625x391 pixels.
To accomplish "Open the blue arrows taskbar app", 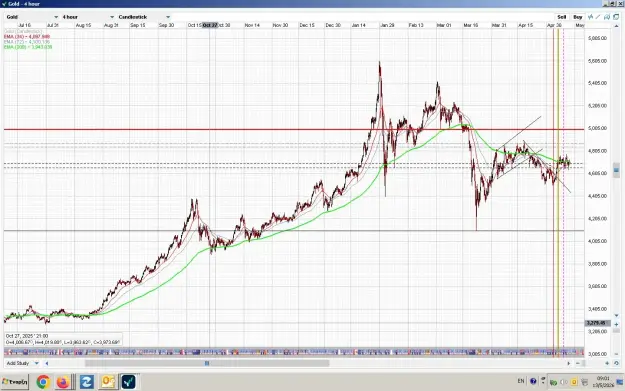I will click(86, 382).
